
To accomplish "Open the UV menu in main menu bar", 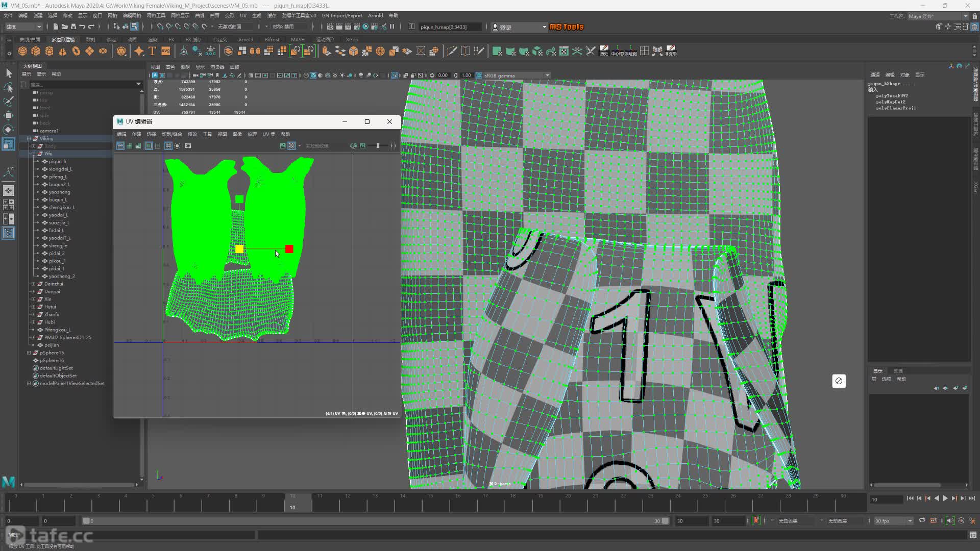I will point(243,16).
